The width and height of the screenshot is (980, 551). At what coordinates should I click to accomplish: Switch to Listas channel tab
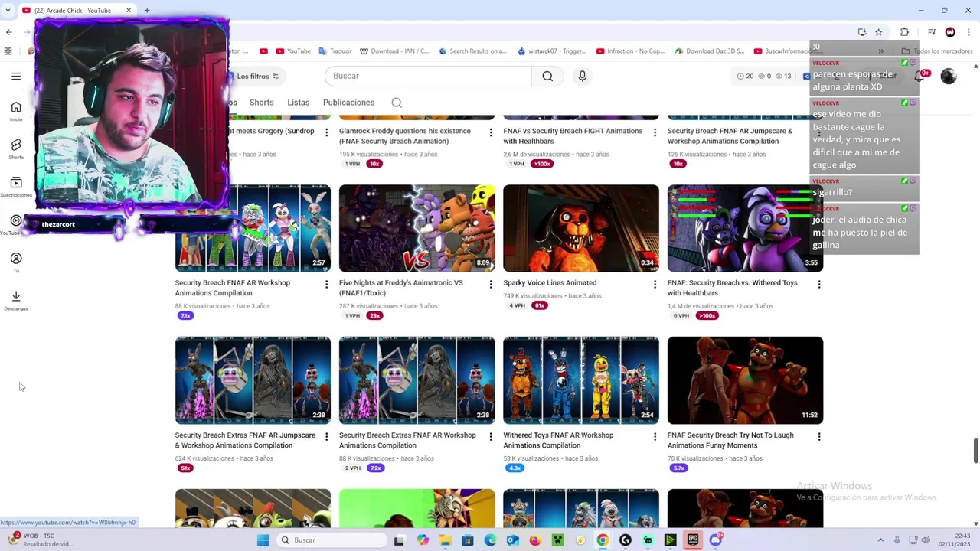[x=299, y=103]
